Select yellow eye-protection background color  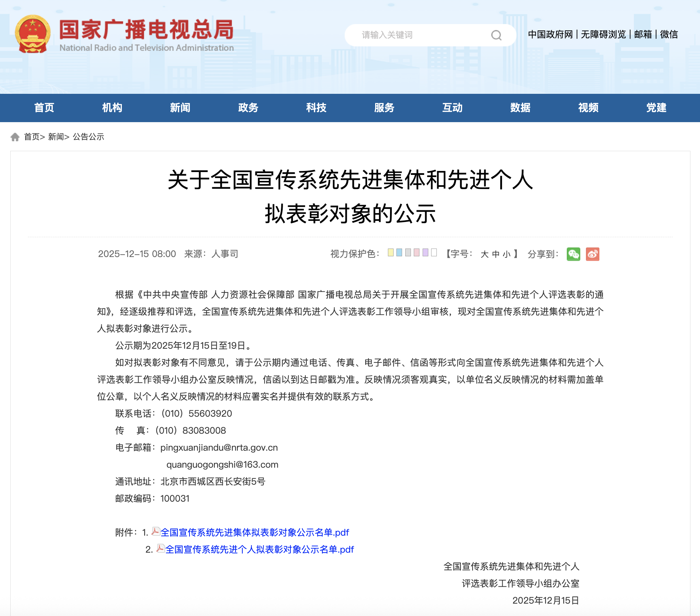pos(390,252)
